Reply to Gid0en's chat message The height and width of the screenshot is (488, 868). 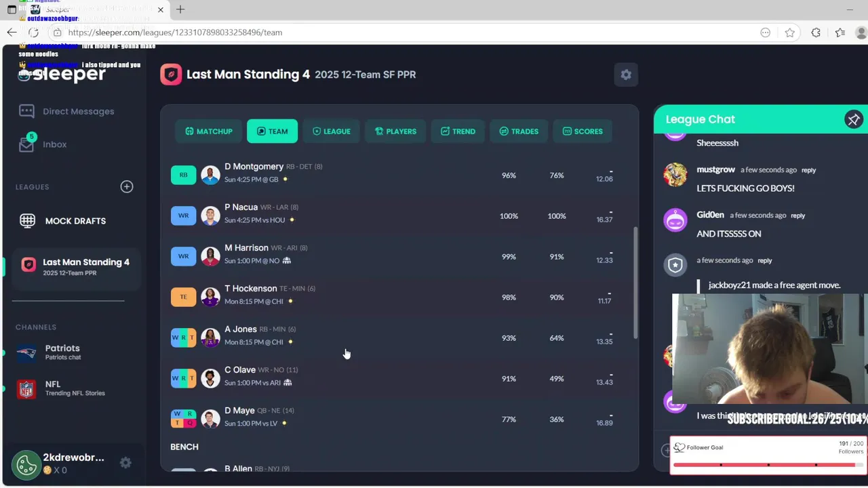tap(797, 216)
